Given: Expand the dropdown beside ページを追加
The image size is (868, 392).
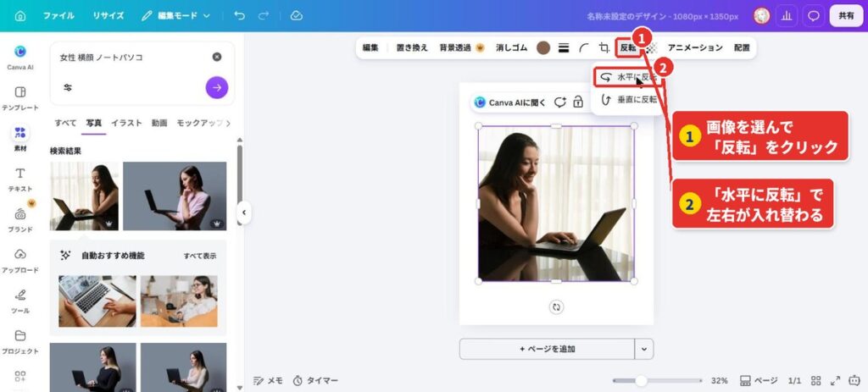Looking at the screenshot, I should [x=644, y=350].
